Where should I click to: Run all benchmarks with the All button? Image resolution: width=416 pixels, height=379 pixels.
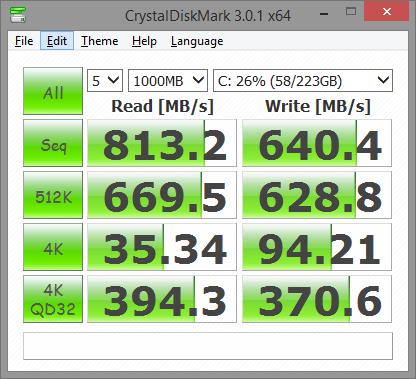click(x=53, y=91)
